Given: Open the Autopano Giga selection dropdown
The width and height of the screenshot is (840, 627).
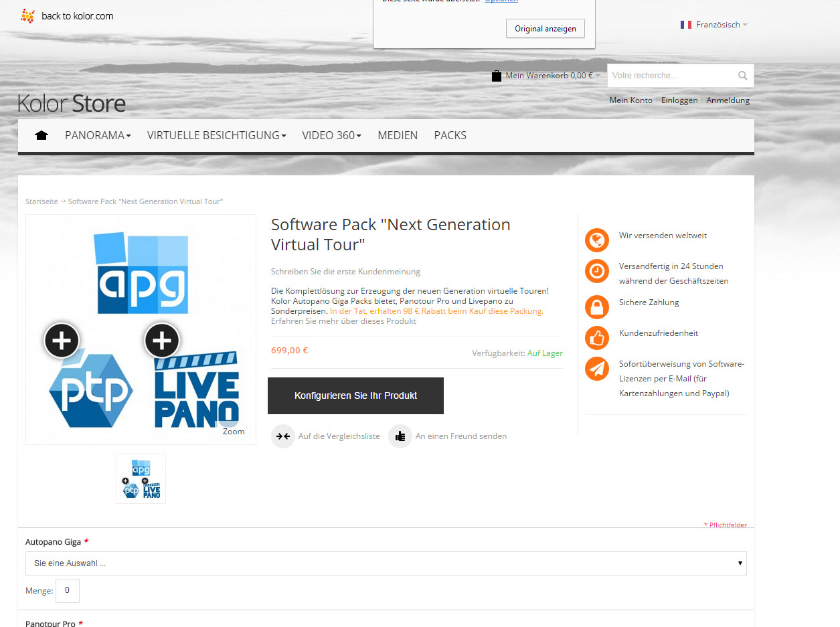Looking at the screenshot, I should (386, 563).
